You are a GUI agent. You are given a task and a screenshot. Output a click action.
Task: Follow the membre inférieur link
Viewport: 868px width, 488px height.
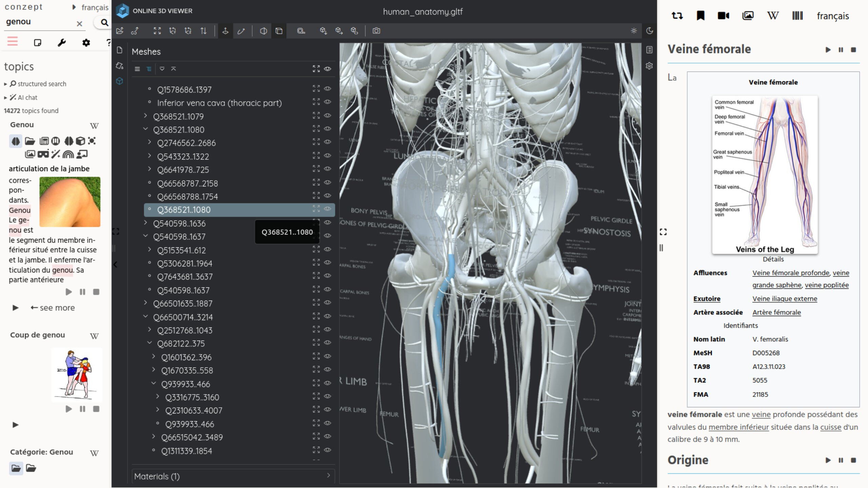[x=738, y=427]
